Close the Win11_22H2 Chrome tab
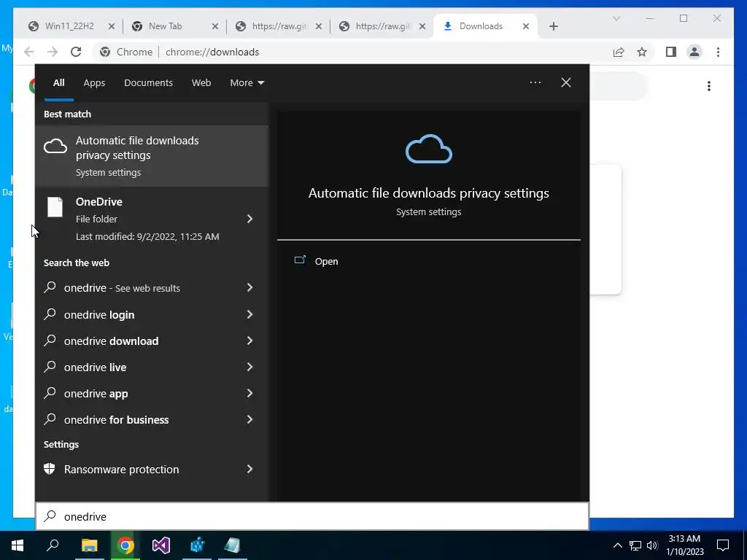The width and height of the screenshot is (747, 560). [112, 26]
